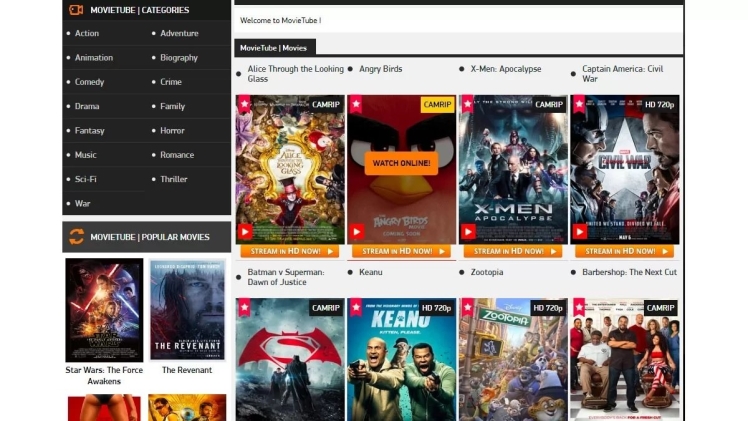Click CAMRIP badge on Barbershop poster

(x=661, y=308)
